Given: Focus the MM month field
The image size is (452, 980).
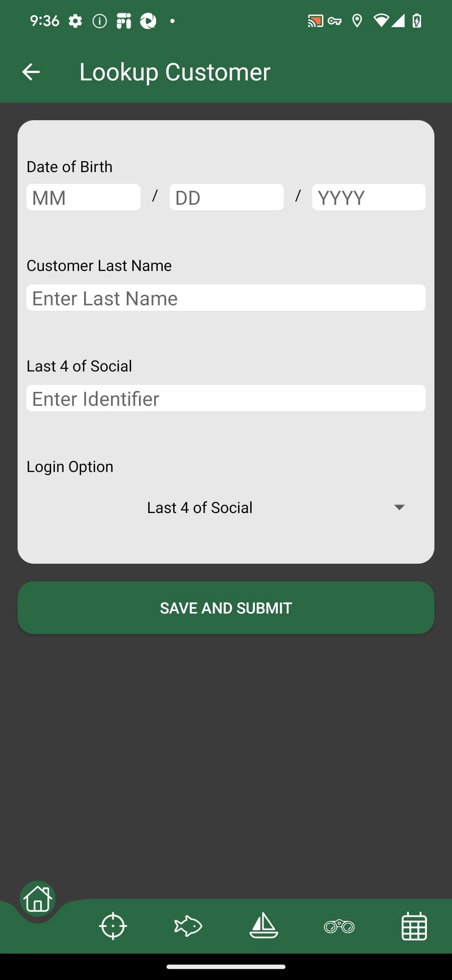Looking at the screenshot, I should click(x=83, y=197).
